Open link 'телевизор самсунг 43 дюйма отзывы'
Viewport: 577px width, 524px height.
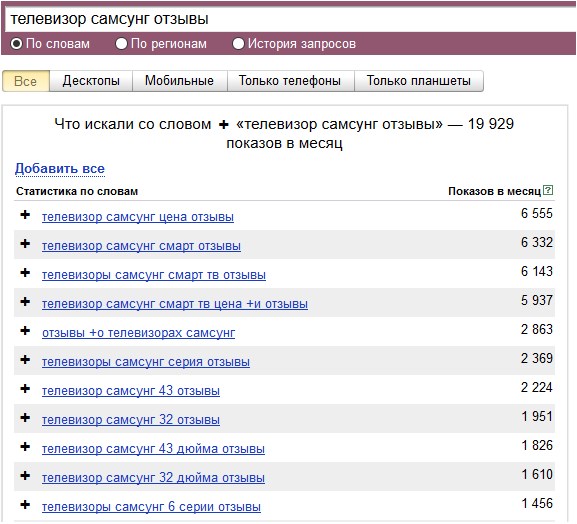pos(153,449)
